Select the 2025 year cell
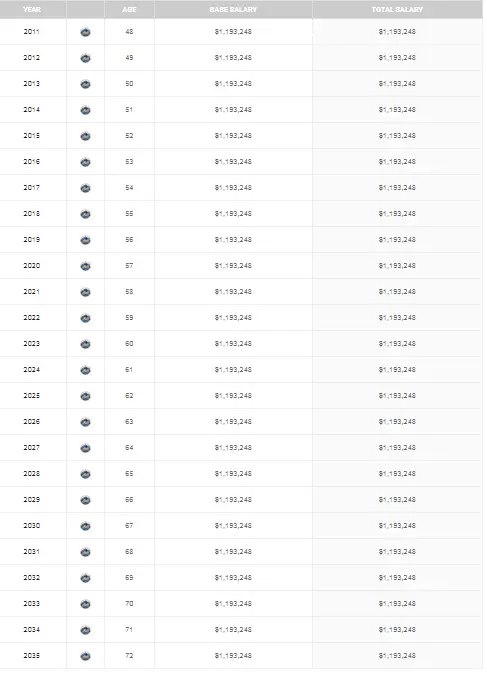The height and width of the screenshot is (676, 487). 31,395
